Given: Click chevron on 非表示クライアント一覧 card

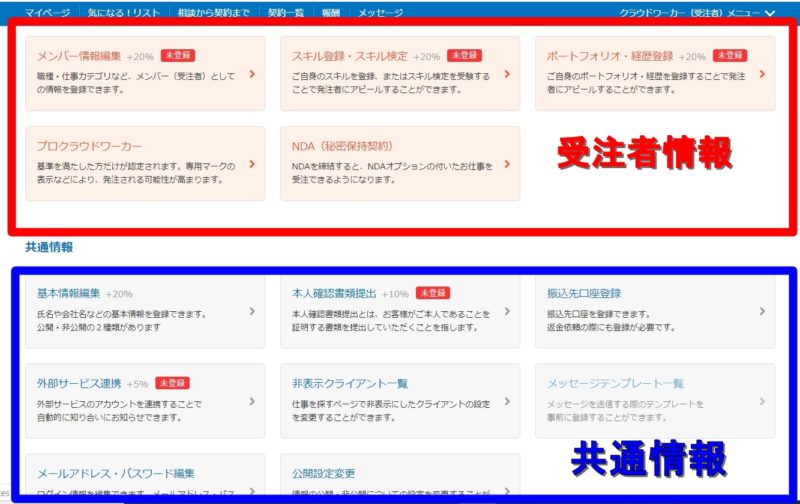Looking at the screenshot, I should pos(507,401).
